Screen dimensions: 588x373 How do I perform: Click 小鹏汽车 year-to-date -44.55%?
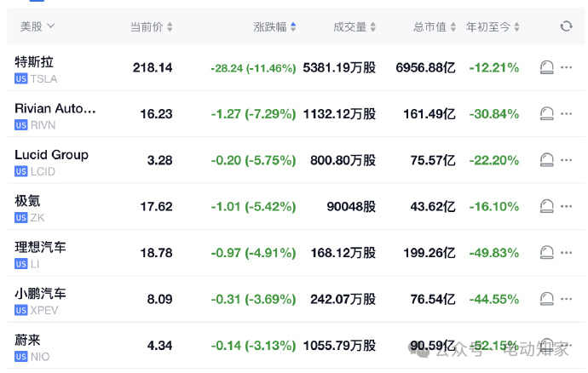point(494,299)
